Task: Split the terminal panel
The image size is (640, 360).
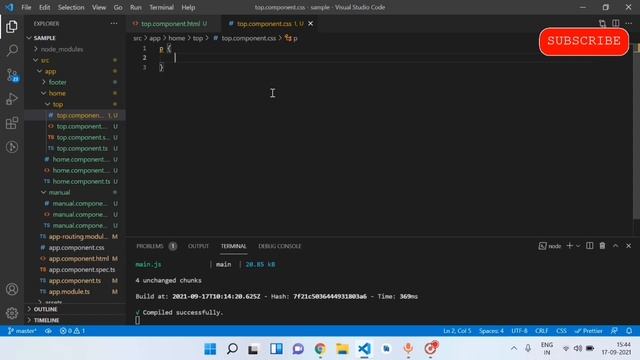Action: pos(590,246)
